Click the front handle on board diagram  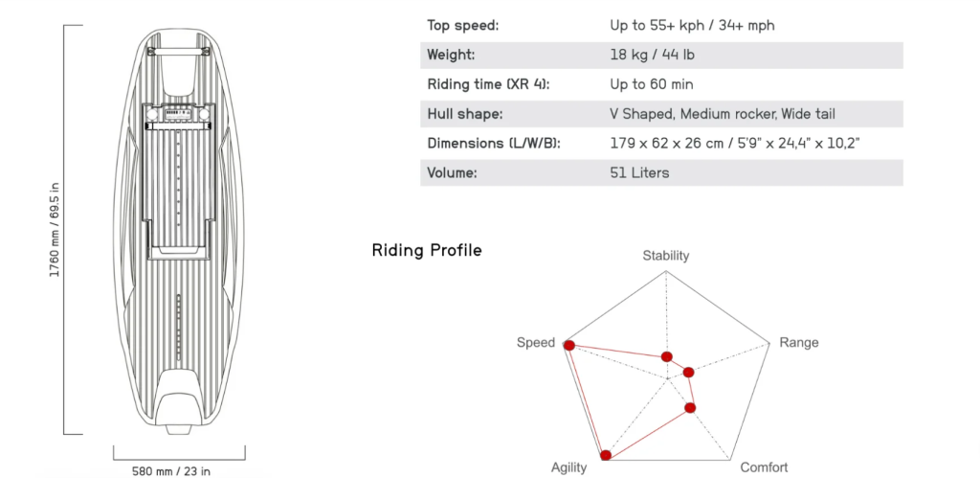coord(179,52)
